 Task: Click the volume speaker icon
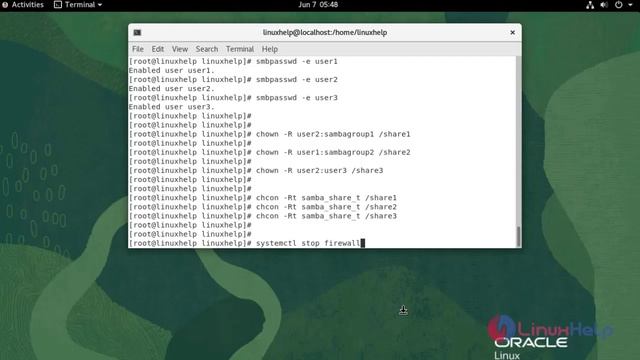pos(604,5)
